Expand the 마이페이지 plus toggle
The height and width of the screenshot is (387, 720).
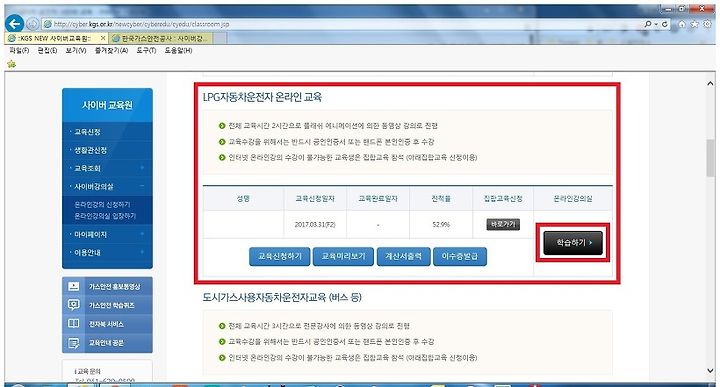tap(142, 234)
